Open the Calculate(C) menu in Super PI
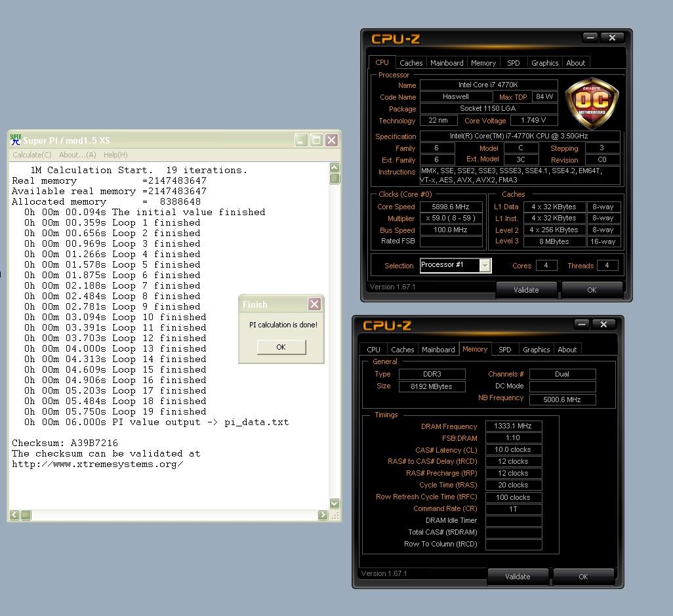This screenshot has width=673, height=616. (x=32, y=155)
